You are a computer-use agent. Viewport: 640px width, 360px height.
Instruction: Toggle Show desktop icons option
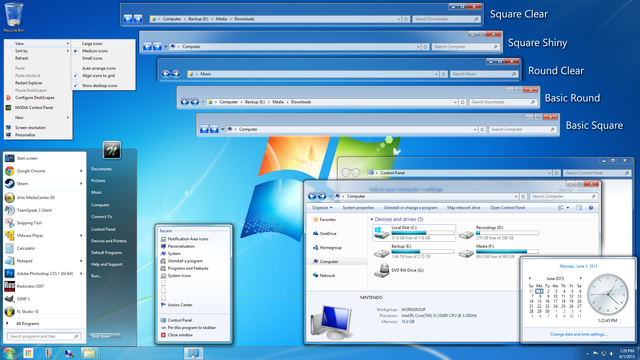(x=100, y=86)
